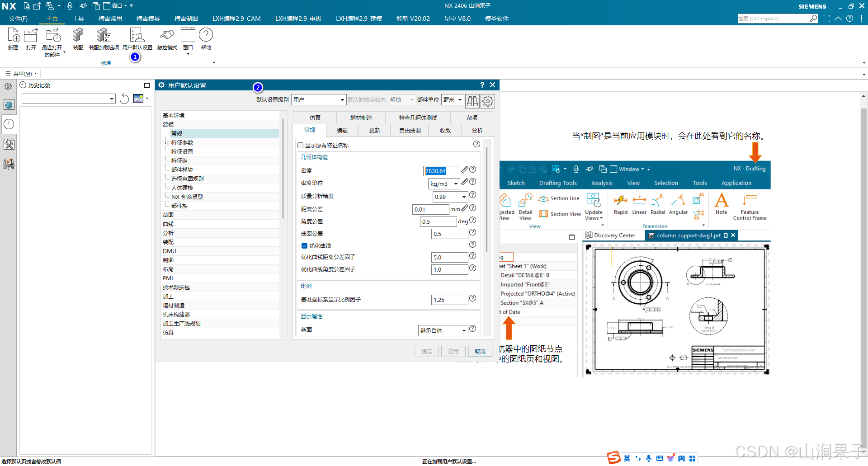
Task: Toggle full screen icon near search box
Action: 826,19
